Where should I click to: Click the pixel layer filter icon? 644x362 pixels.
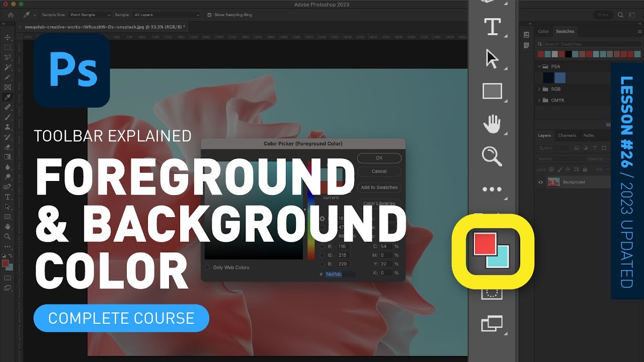[576, 148]
